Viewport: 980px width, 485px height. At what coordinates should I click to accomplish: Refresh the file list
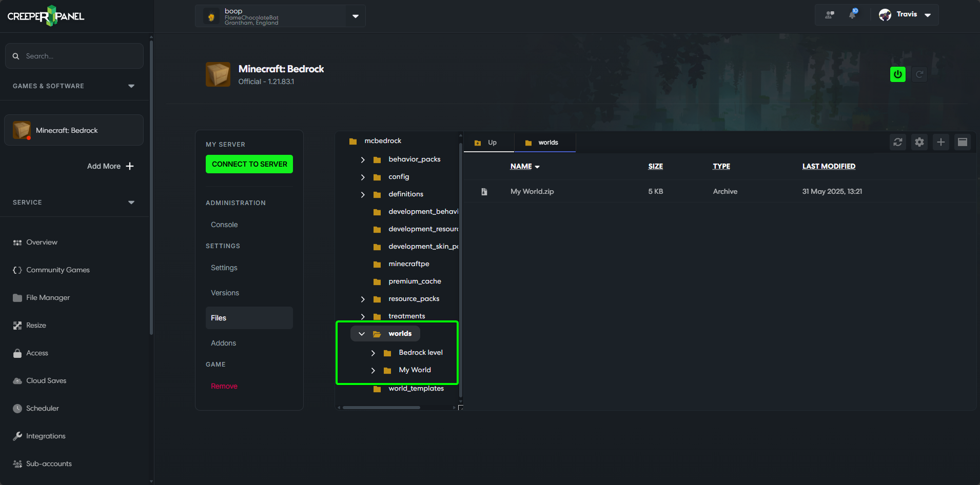click(x=897, y=142)
